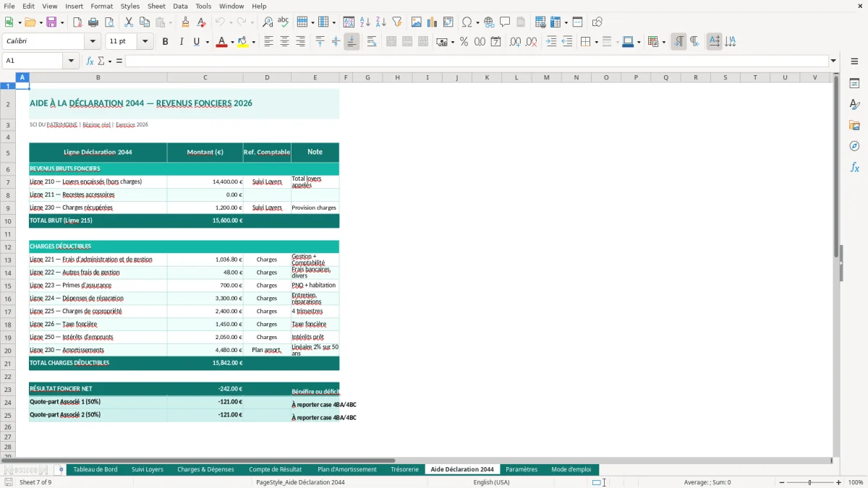Toggle Bold formatting
This screenshot has width=868, height=488.
click(165, 42)
